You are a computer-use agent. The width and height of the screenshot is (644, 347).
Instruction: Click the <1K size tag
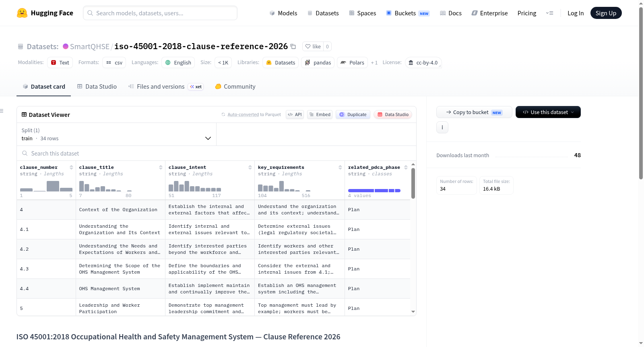click(x=223, y=62)
